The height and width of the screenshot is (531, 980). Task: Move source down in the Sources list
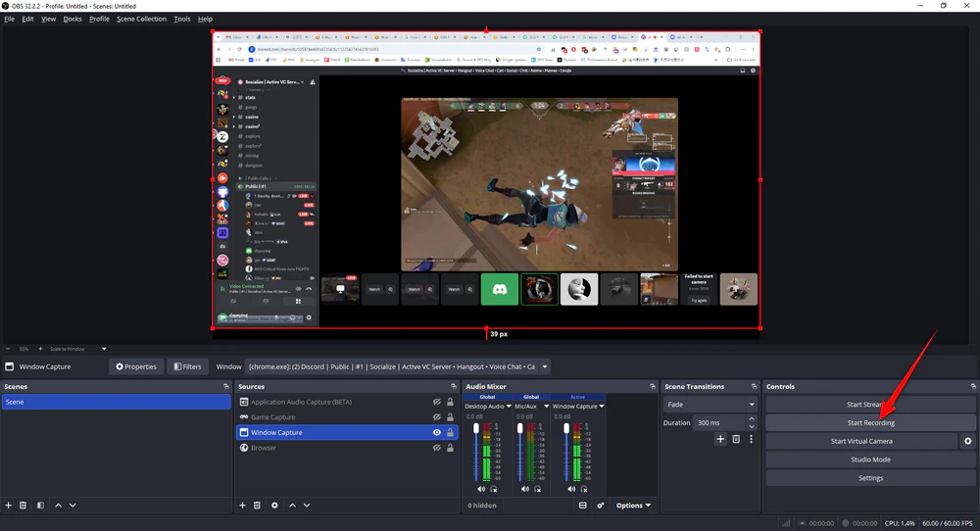[307, 506]
